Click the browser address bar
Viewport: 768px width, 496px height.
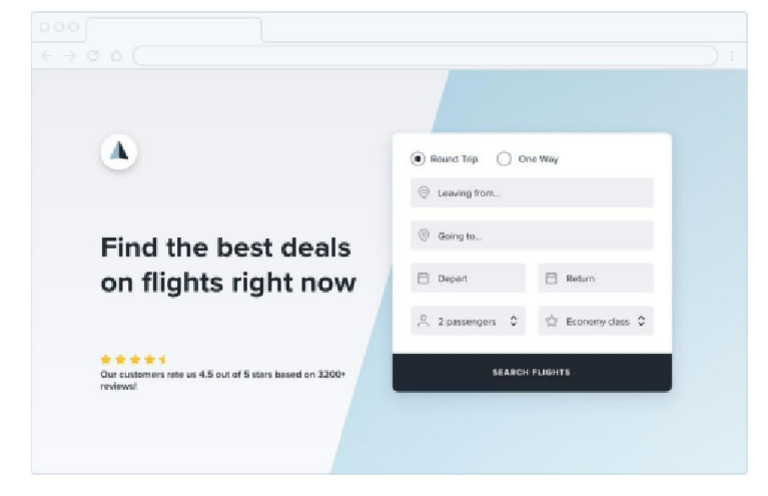(x=425, y=56)
